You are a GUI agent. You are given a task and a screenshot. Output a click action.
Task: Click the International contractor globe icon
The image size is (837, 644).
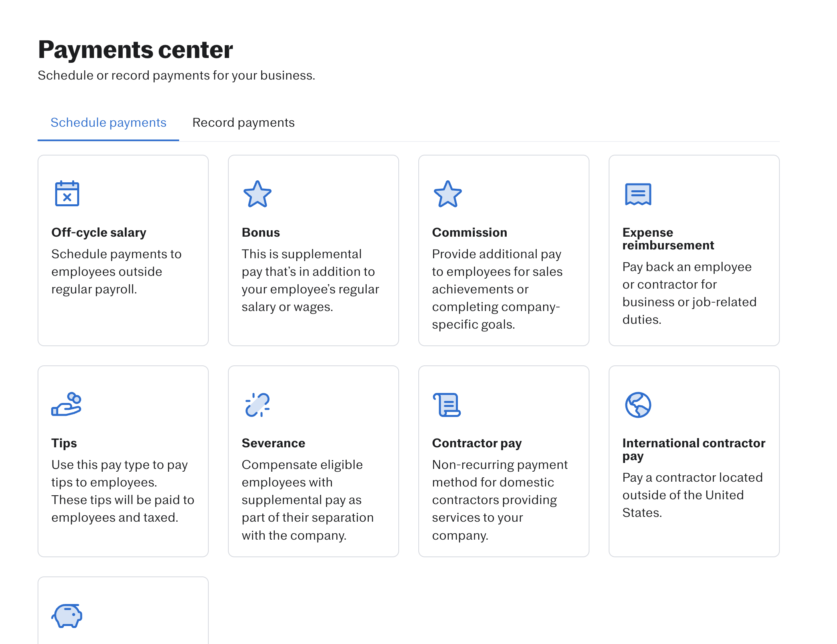[638, 405]
